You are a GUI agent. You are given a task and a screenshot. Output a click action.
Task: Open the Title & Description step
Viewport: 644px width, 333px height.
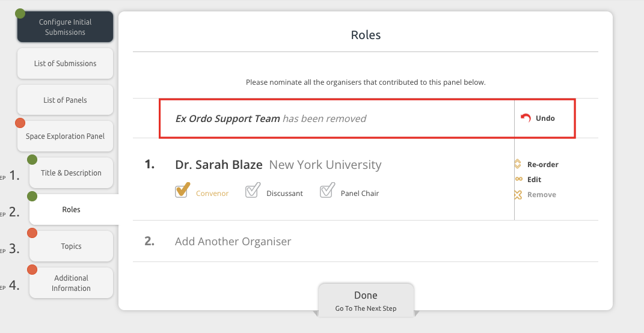click(71, 173)
